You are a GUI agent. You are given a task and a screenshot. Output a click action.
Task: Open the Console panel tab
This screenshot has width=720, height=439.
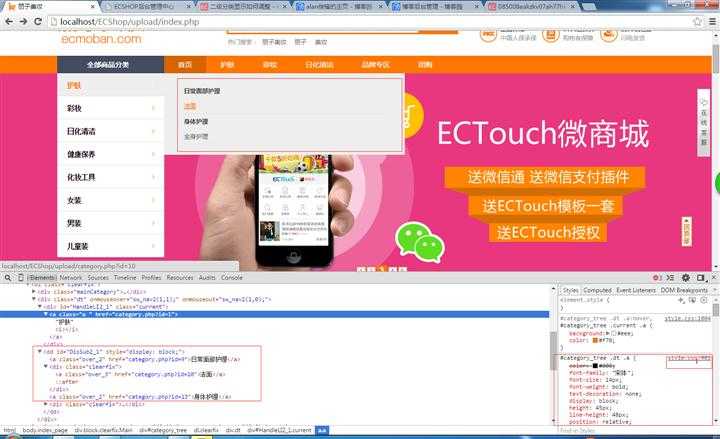coord(231,277)
